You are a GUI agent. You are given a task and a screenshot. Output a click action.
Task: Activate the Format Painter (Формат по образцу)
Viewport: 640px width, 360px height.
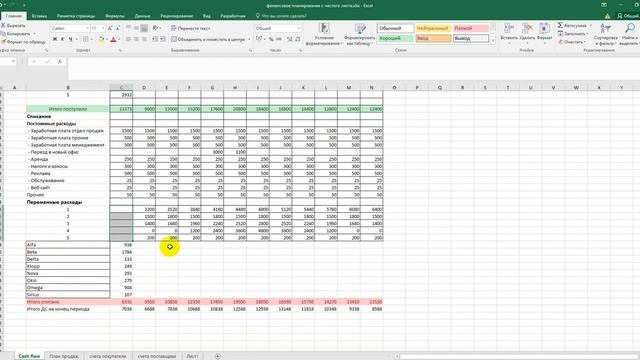click(x=24, y=42)
